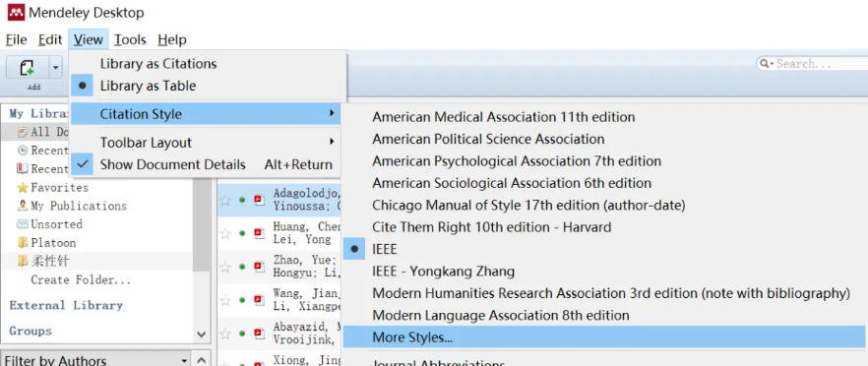868x366 pixels.
Task: Expand the Add button dropdown arrow
Action: click(55, 68)
